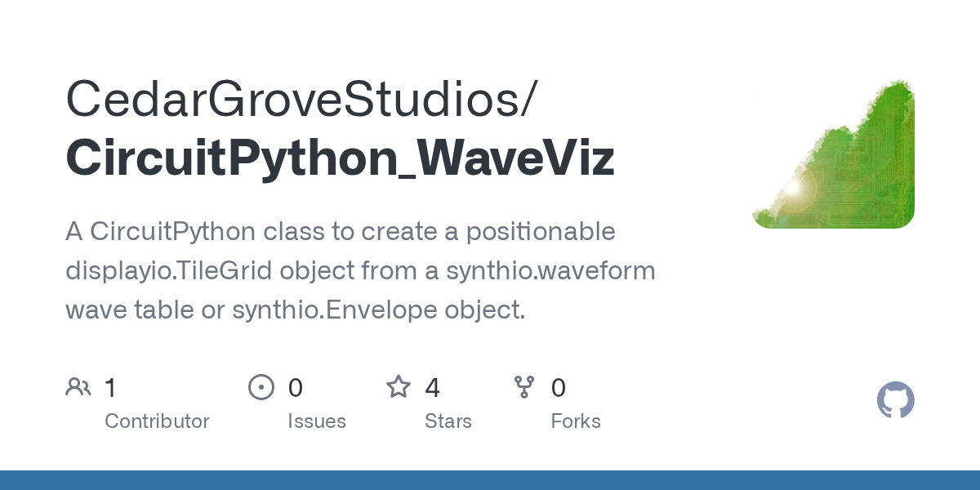Click the contributors people icon
Viewport: 980px width, 490px height.
tap(78, 387)
